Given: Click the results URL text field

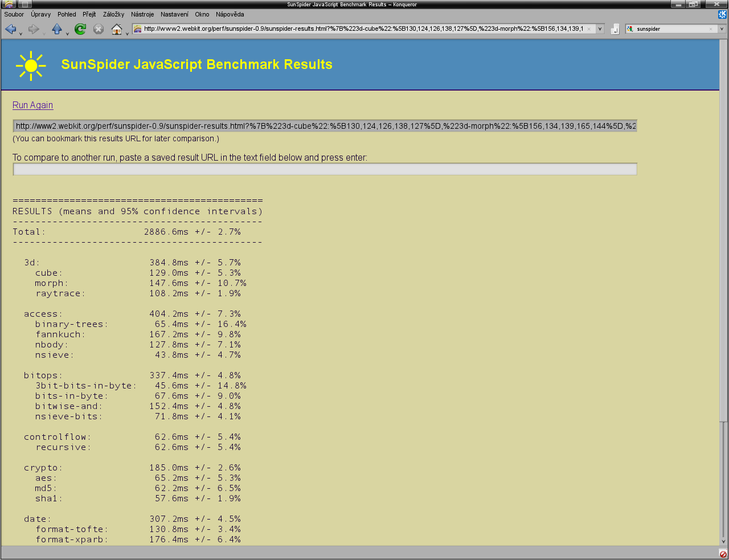Looking at the screenshot, I should (x=325, y=126).
